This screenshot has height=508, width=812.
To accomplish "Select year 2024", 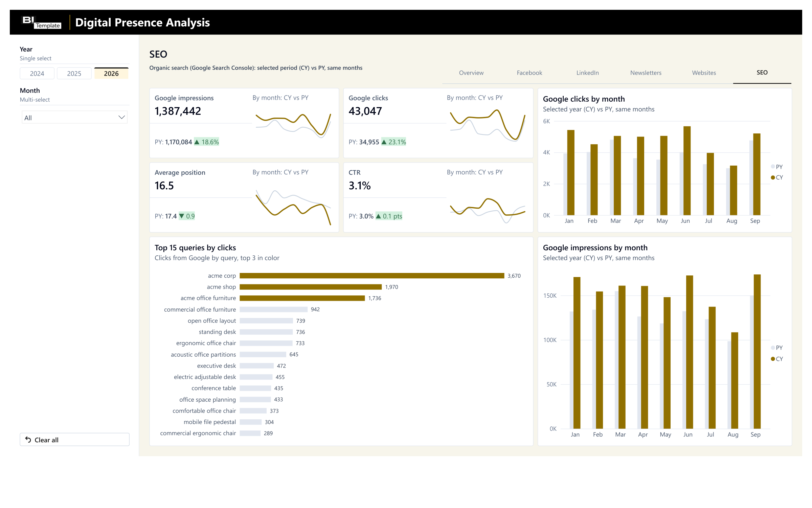I will pyautogui.click(x=37, y=73).
